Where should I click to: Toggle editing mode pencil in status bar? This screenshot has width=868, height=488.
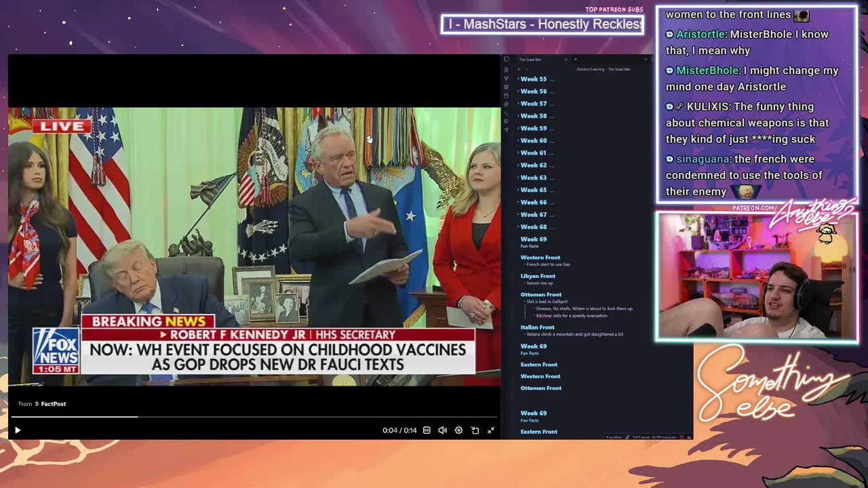[627, 437]
